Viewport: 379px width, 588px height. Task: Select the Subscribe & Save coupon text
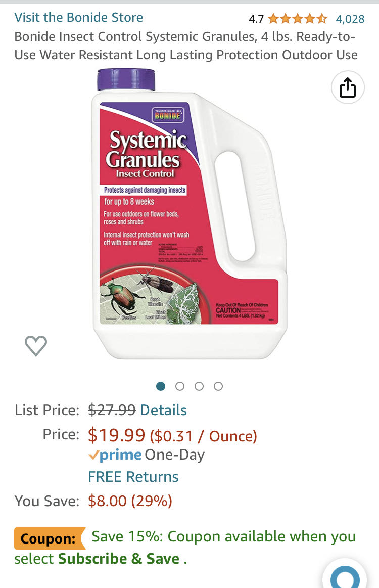[118, 559]
